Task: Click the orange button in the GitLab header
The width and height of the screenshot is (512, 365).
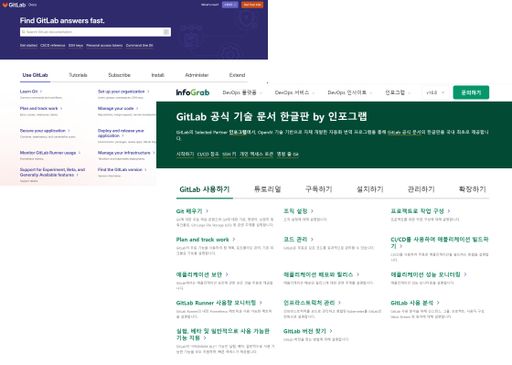Action: (252, 5)
